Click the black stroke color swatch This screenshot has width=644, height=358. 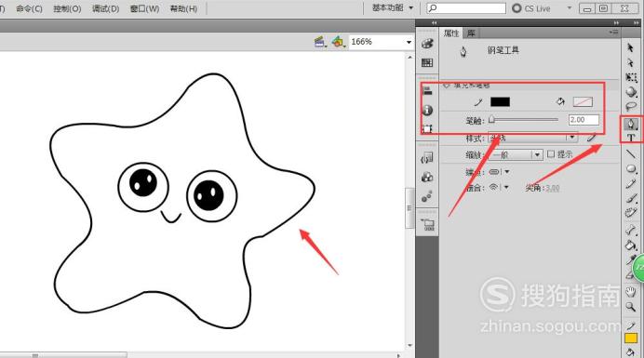[x=500, y=101]
